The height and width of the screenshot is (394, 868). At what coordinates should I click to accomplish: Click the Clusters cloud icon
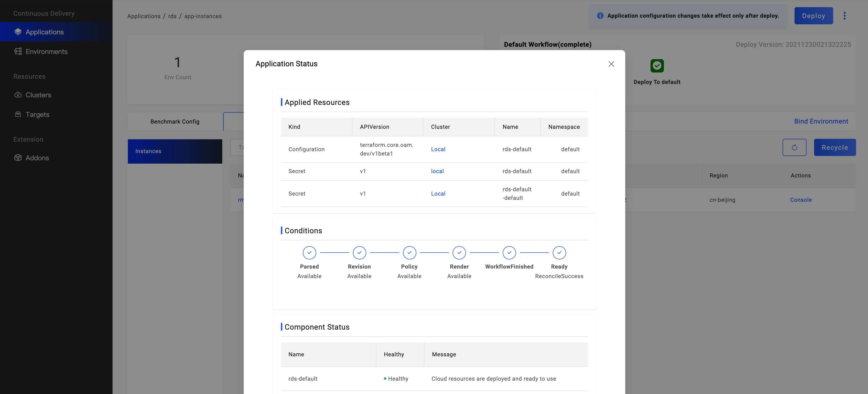[x=18, y=95]
